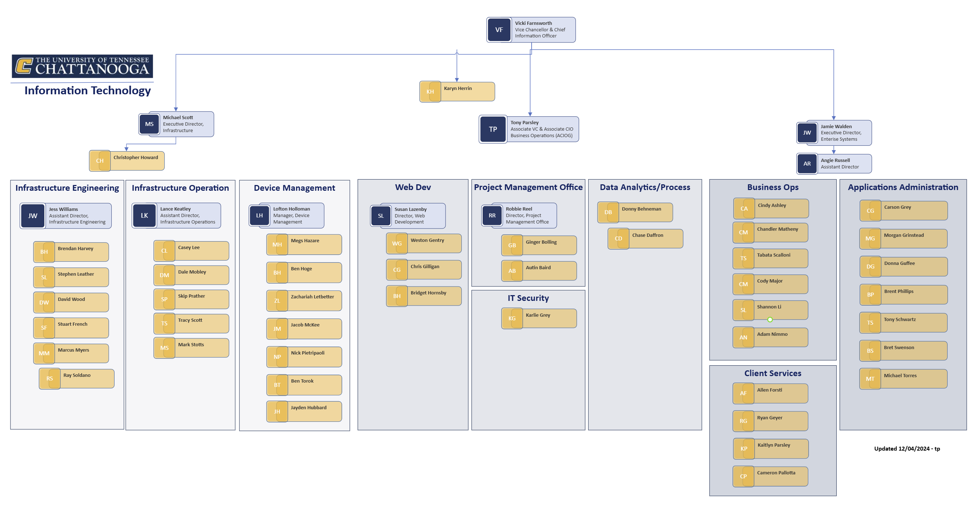Click the Information Technology title

pos(88,90)
